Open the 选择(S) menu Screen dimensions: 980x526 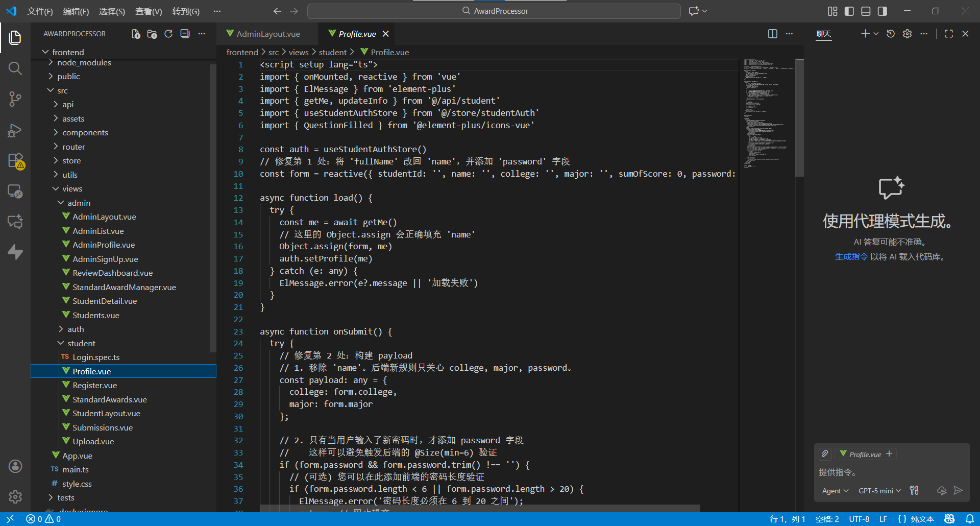point(112,11)
